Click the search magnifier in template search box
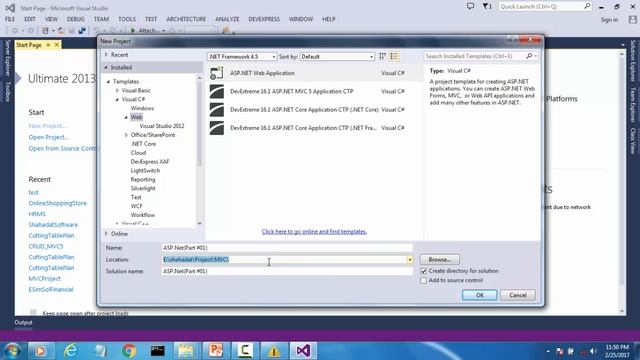 529,56
